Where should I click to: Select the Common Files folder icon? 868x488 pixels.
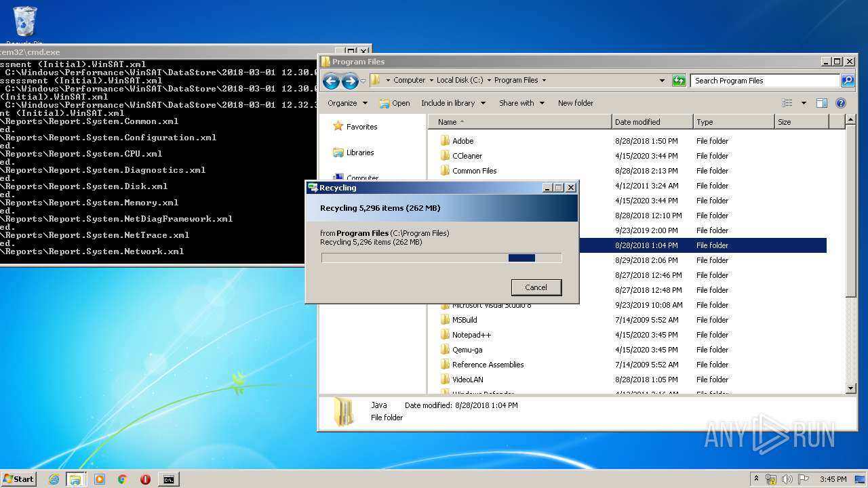tap(445, 171)
